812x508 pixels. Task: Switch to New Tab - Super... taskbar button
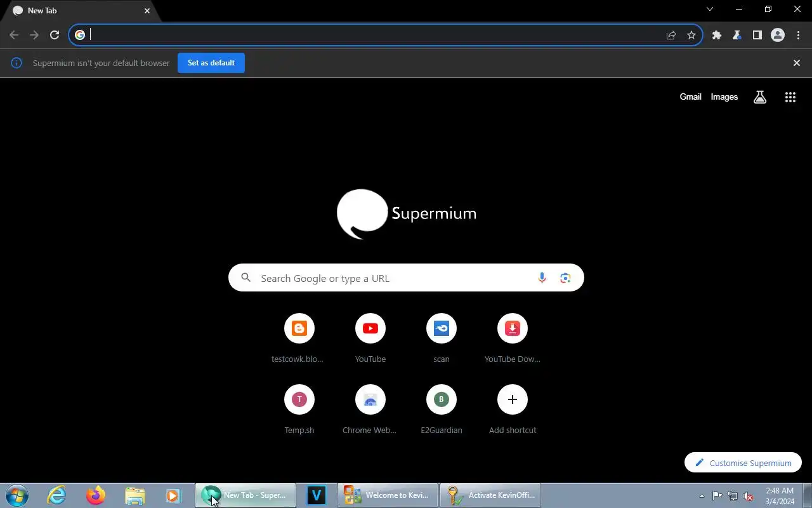click(246, 495)
